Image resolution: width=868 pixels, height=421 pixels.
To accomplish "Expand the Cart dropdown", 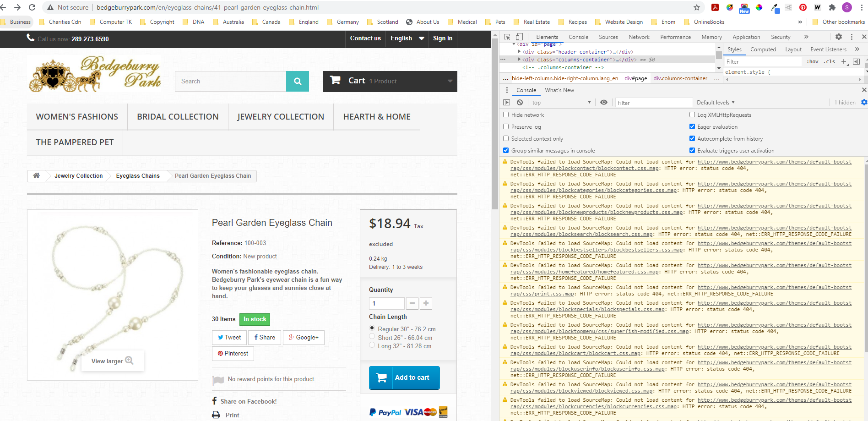I will pyautogui.click(x=450, y=81).
